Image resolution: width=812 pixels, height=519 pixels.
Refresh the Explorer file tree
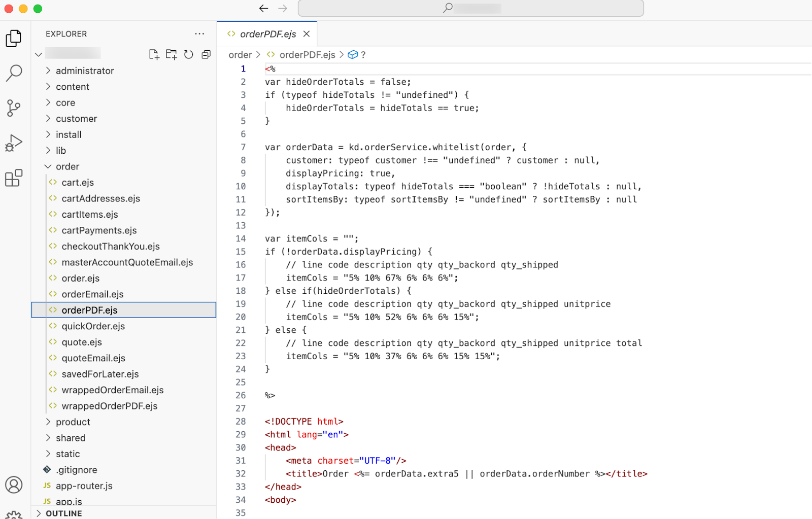[189, 54]
